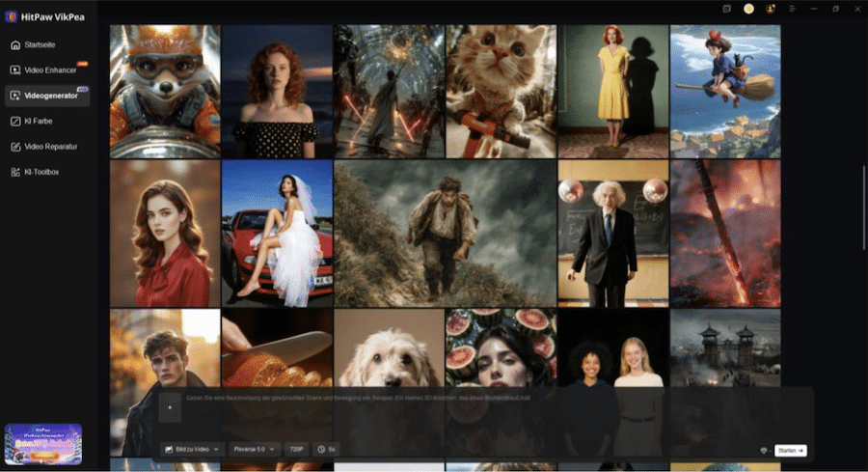Click the gold coin credits icon
Viewport: 868px width, 472px height.
pyautogui.click(x=748, y=9)
